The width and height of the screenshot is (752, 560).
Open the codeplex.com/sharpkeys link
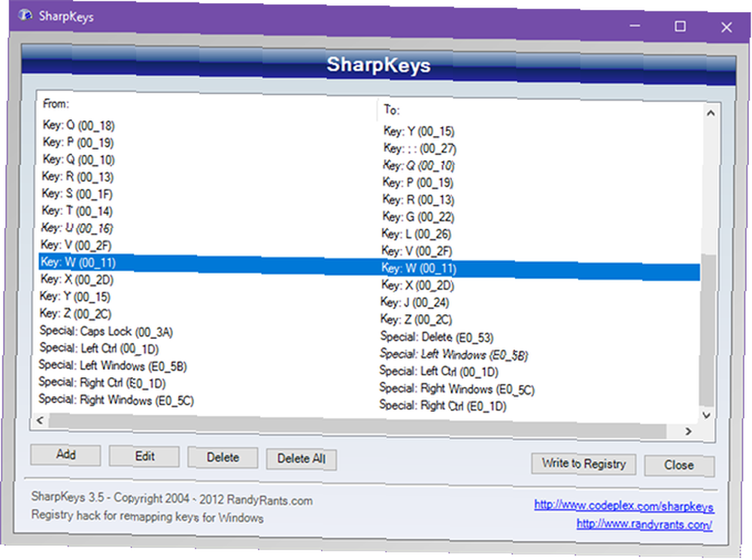point(624,506)
